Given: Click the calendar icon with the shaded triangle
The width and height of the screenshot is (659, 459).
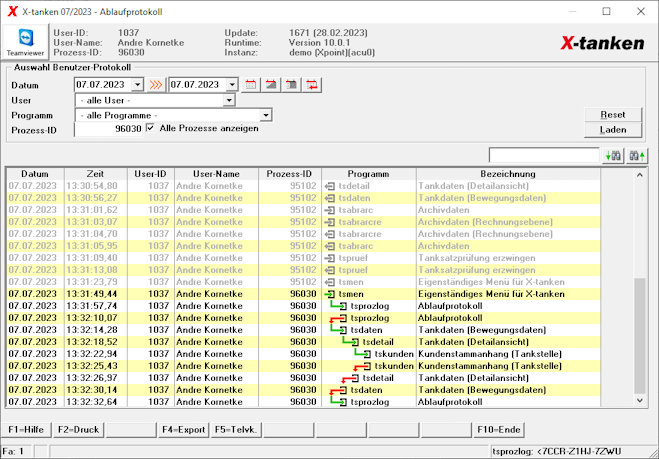Looking at the screenshot, I should (271, 85).
